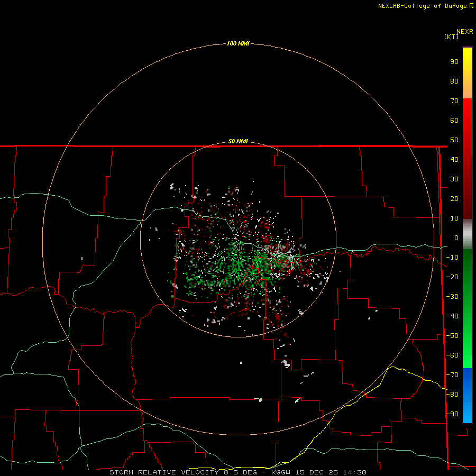Viewport: 476px width, 476px height.
Task: Click the -60 value on the velocity scale
Action: pyautogui.click(x=452, y=355)
